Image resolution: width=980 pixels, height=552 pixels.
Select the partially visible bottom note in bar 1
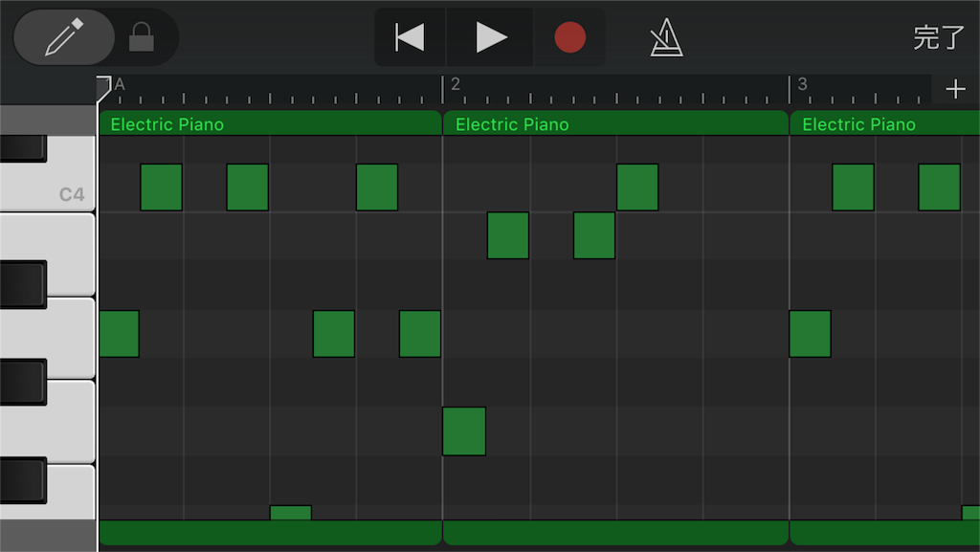point(291,513)
